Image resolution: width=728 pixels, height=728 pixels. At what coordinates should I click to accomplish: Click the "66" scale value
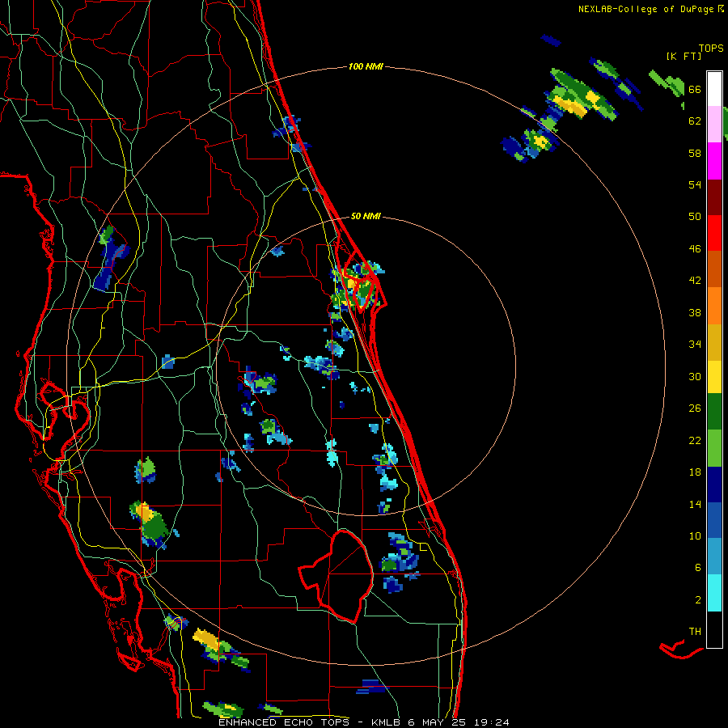(x=695, y=89)
